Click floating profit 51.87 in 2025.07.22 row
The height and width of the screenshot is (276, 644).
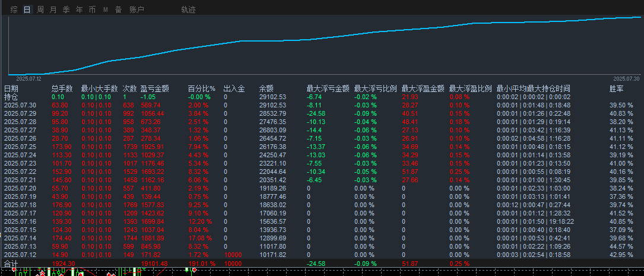pyautogui.click(x=410, y=172)
